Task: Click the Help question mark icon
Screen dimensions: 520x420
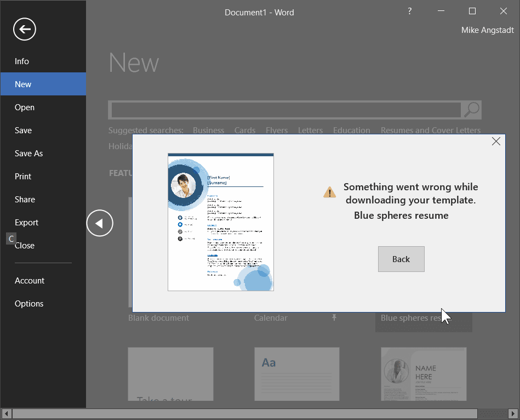Action: (x=409, y=12)
